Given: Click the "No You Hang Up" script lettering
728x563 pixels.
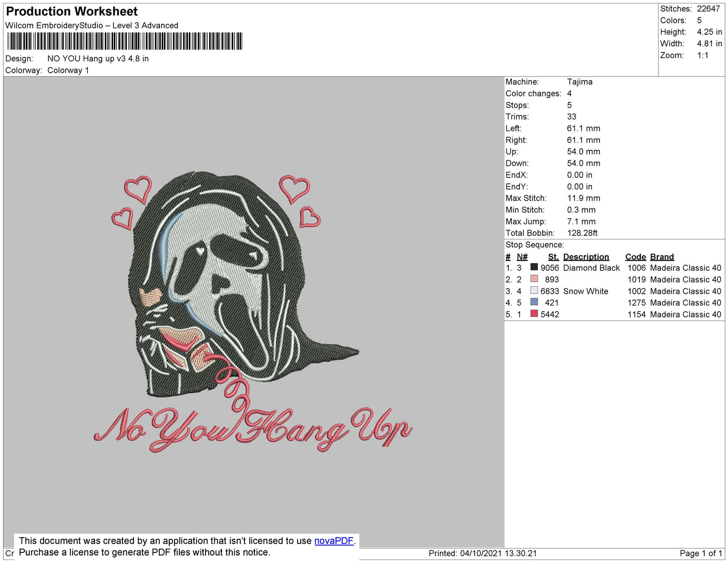Looking at the screenshot, I should [252, 428].
